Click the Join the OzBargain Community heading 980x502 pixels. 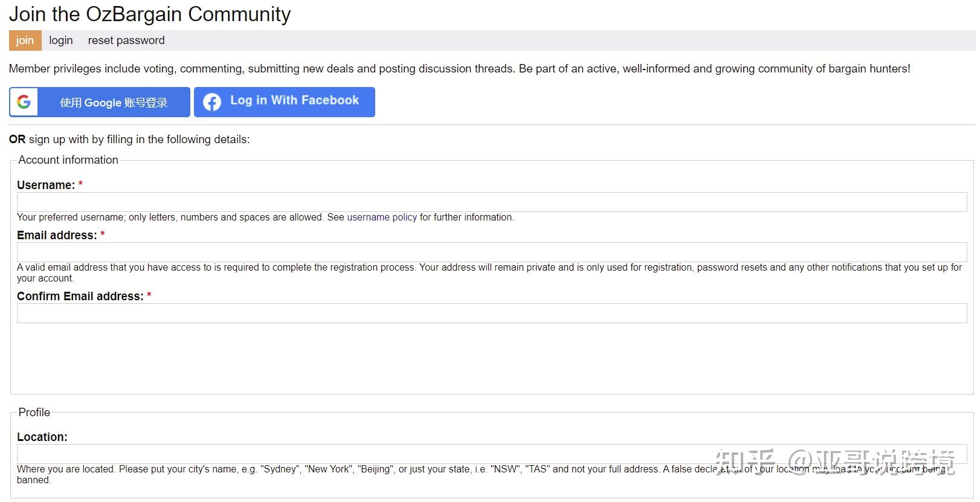click(x=150, y=14)
